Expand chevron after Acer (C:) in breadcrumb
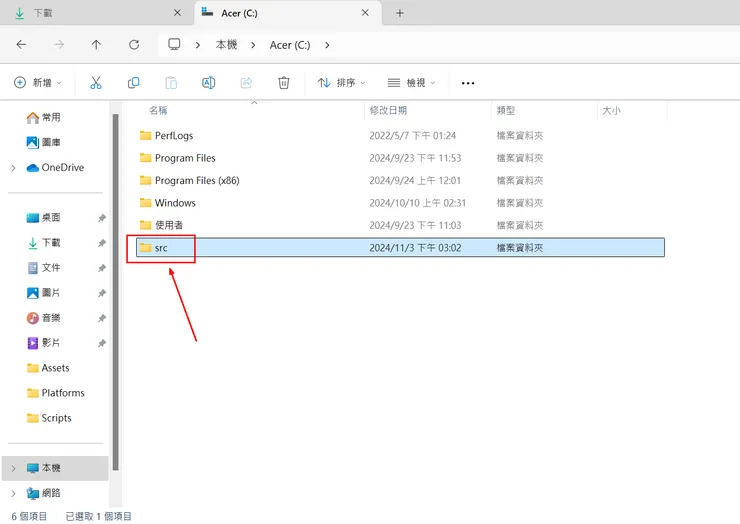 (327, 45)
